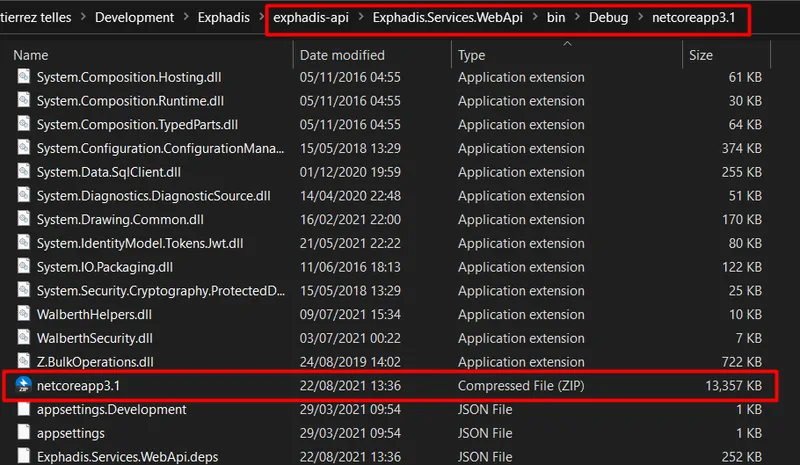Sort files by Size column header

(x=701, y=55)
